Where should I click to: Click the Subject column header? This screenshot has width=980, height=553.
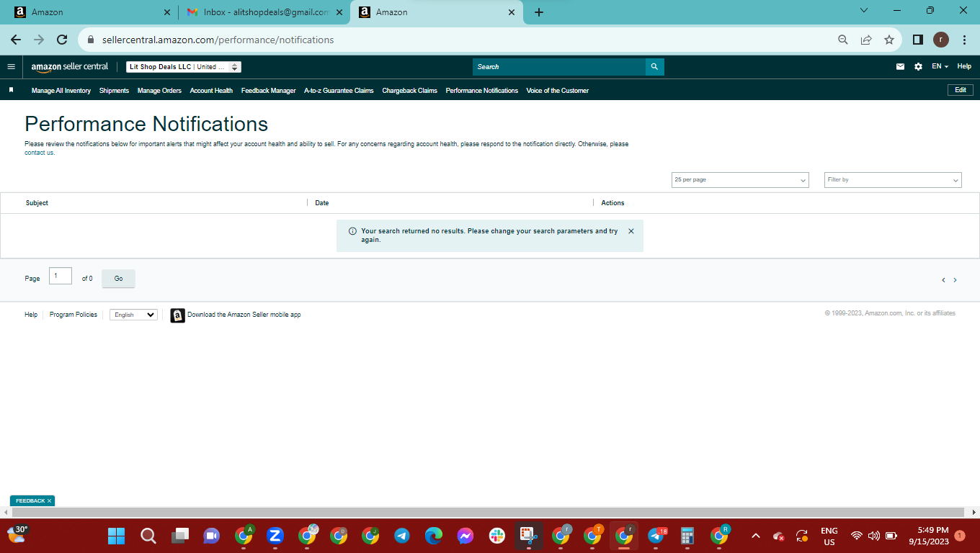[x=37, y=203]
